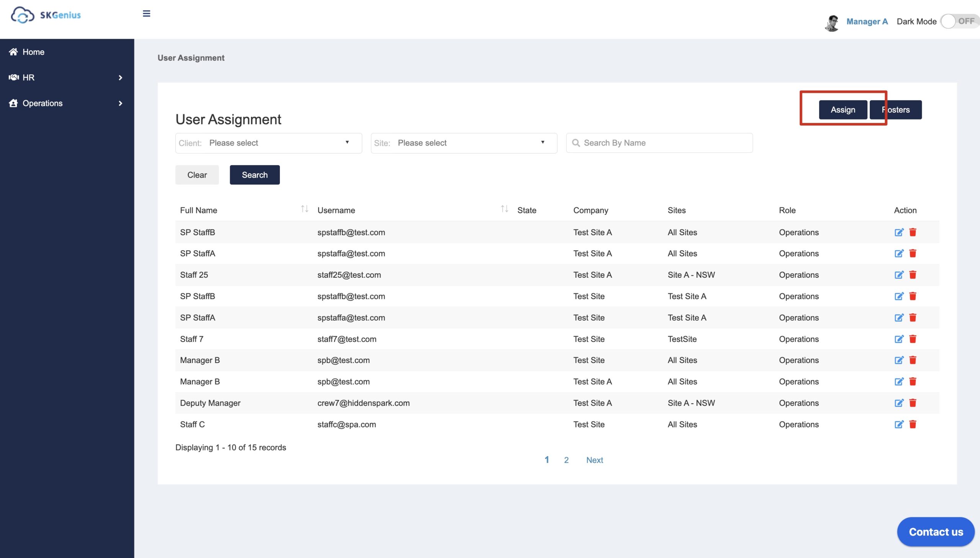Click the SKGenius cloud logo
The height and width of the screenshot is (558, 980).
click(x=23, y=15)
